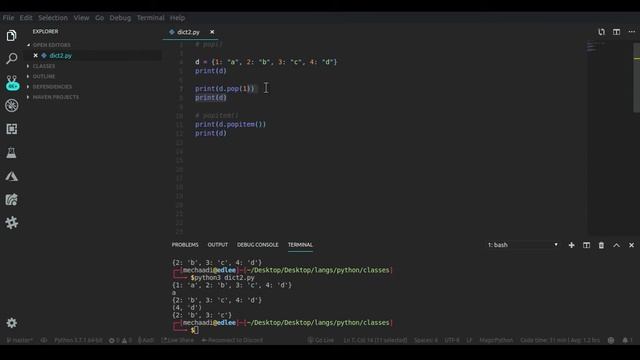Click the Code time entry in status bar
Viewport: 640px width, 360px height.
pyautogui.click(x=560, y=340)
